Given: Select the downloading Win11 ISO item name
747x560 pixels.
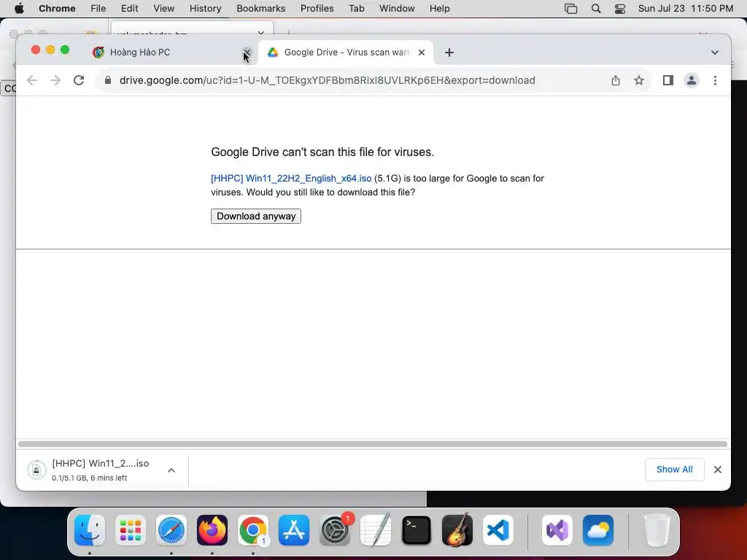Looking at the screenshot, I should [x=101, y=463].
